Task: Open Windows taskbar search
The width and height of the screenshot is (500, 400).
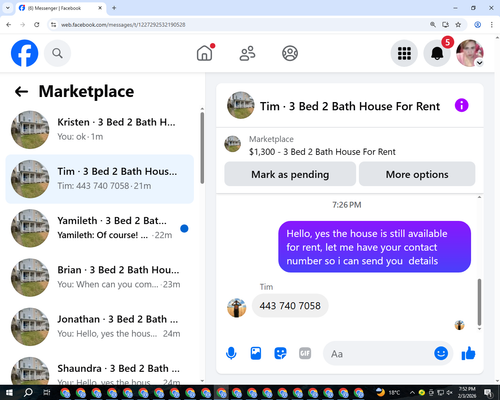Action: click(28, 393)
